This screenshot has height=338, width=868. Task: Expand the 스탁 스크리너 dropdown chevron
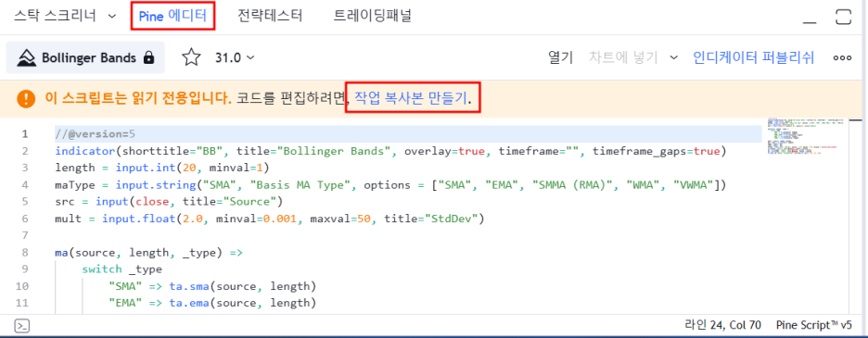[x=112, y=17]
